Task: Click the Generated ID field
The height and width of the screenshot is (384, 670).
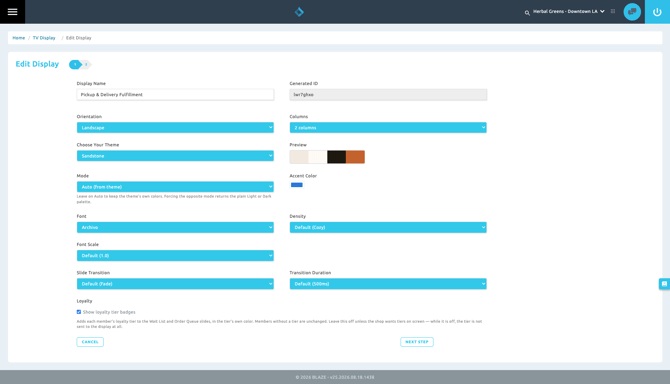Action: point(388,94)
